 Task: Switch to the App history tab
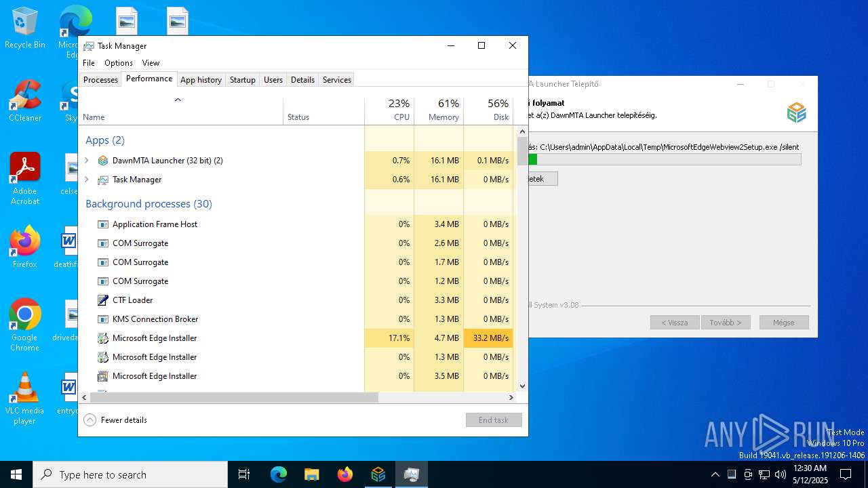click(201, 80)
